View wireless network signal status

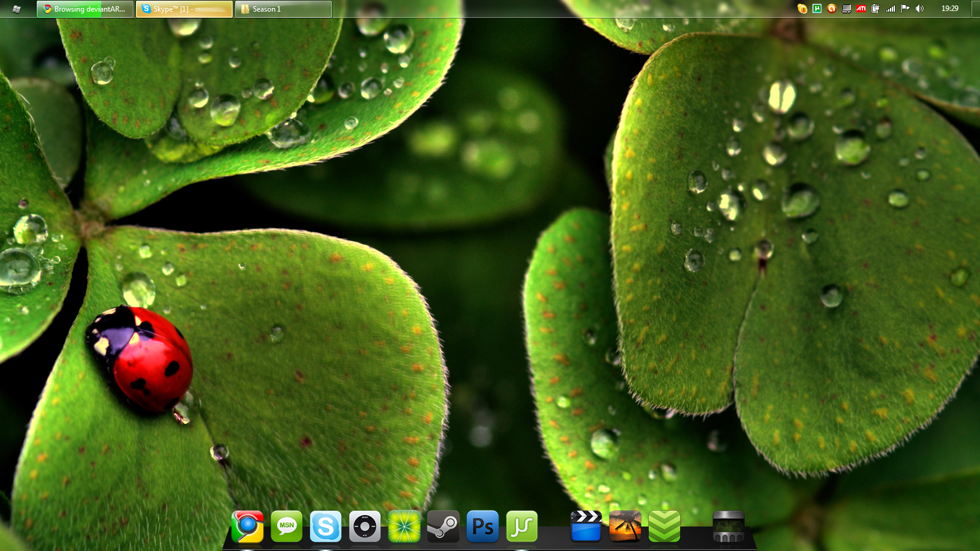[x=891, y=9]
